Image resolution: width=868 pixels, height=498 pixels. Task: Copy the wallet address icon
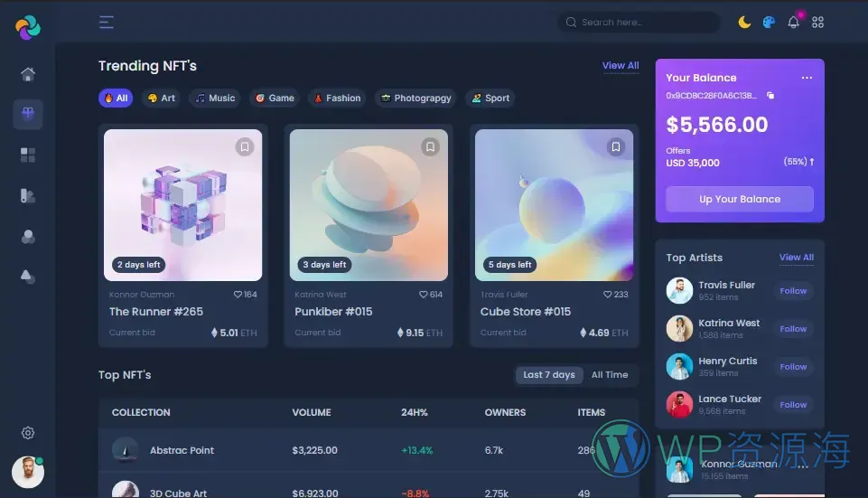[x=770, y=95]
